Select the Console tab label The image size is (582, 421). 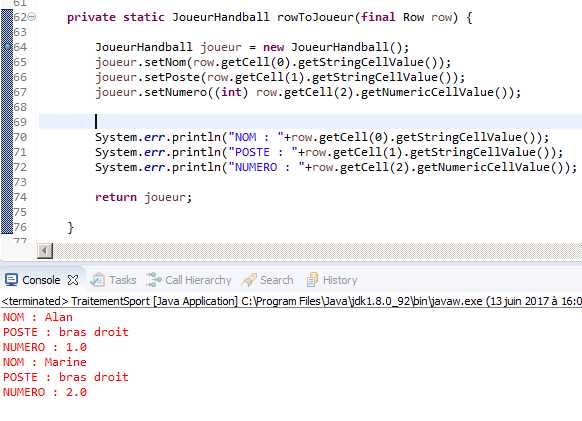pyautogui.click(x=41, y=280)
